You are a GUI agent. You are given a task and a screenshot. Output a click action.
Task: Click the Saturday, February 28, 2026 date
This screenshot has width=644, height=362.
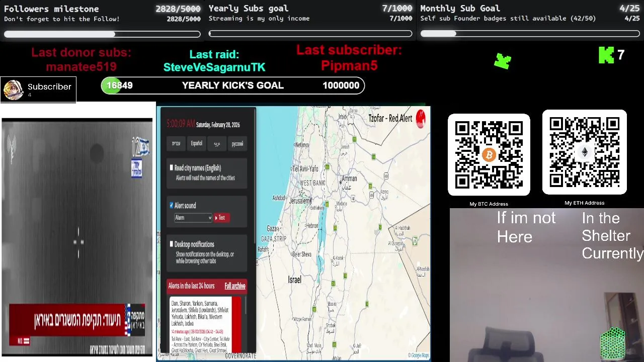pyautogui.click(x=218, y=125)
